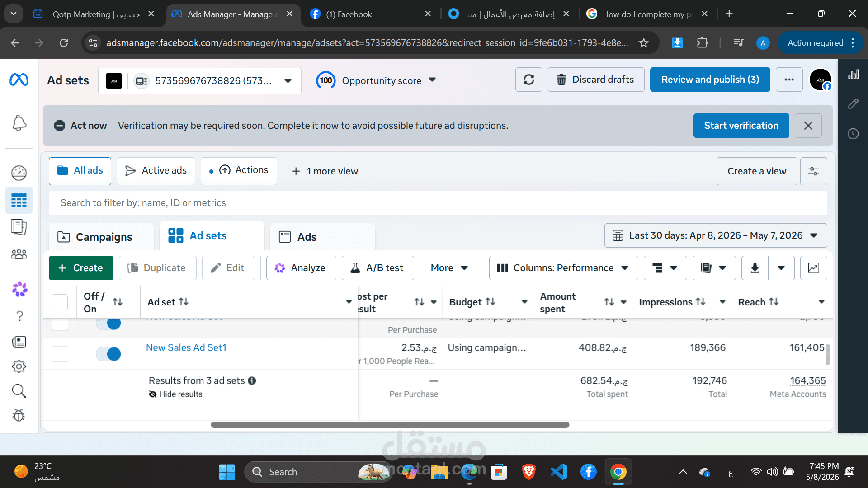Open the Ads reporting documents icon
Image resolution: width=868 pixels, height=488 pixels.
[19, 226]
